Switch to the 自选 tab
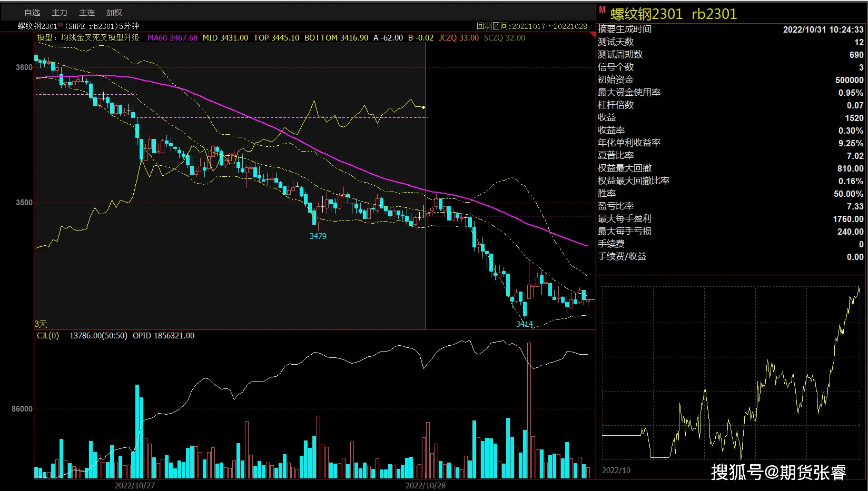868x491 pixels. [x=32, y=13]
